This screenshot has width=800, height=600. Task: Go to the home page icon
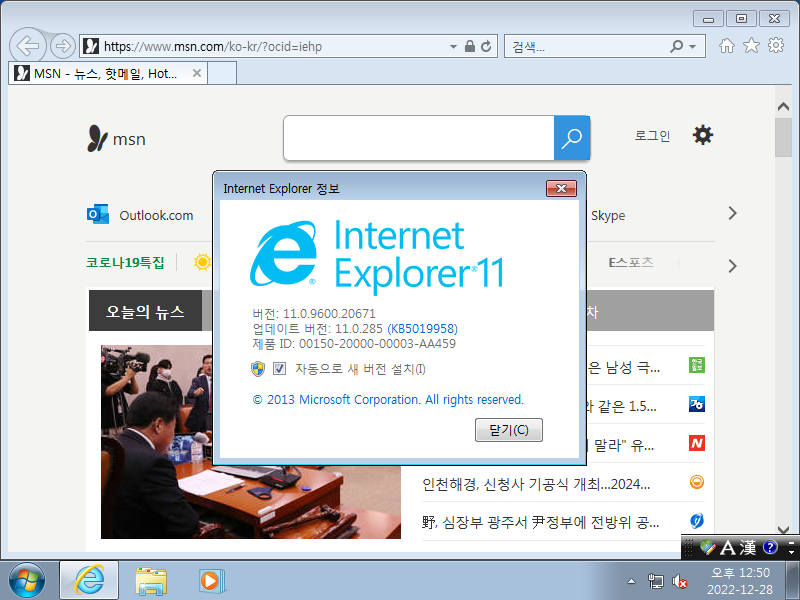pyautogui.click(x=727, y=46)
